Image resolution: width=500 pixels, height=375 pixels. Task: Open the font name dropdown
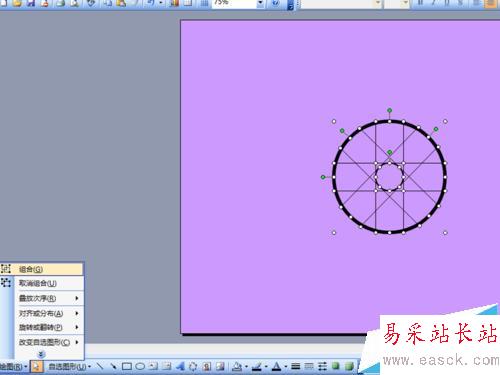click(378, 3)
